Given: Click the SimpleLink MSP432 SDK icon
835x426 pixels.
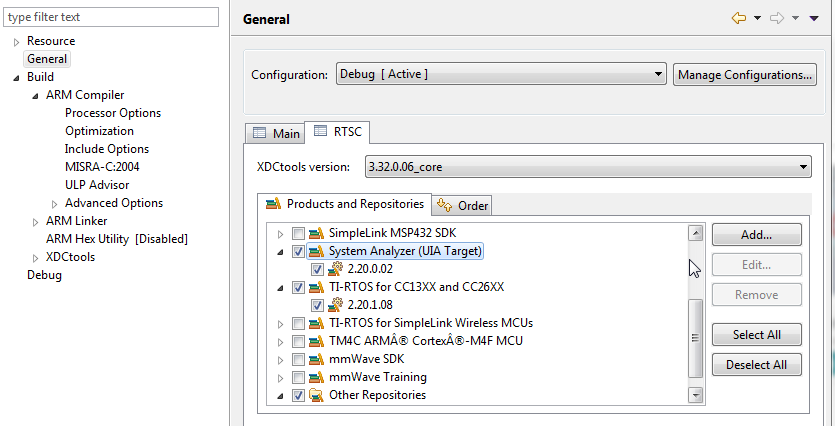Looking at the screenshot, I should 317,233.
